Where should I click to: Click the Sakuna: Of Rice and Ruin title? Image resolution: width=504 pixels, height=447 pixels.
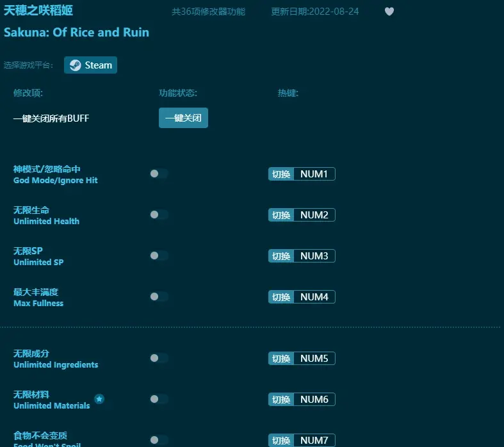pyautogui.click(x=76, y=32)
